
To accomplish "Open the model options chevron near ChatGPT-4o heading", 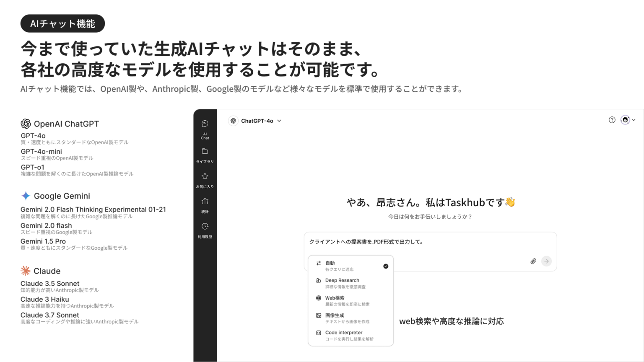I will [x=279, y=121].
